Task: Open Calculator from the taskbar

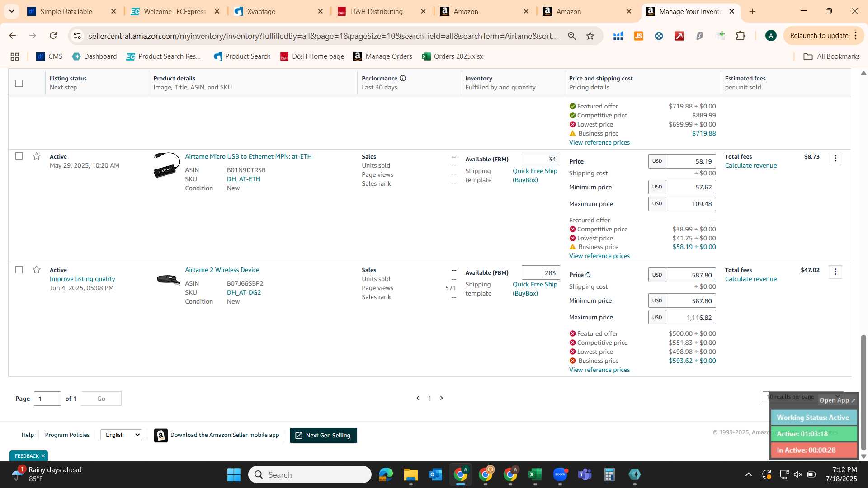Action: pyautogui.click(x=609, y=474)
